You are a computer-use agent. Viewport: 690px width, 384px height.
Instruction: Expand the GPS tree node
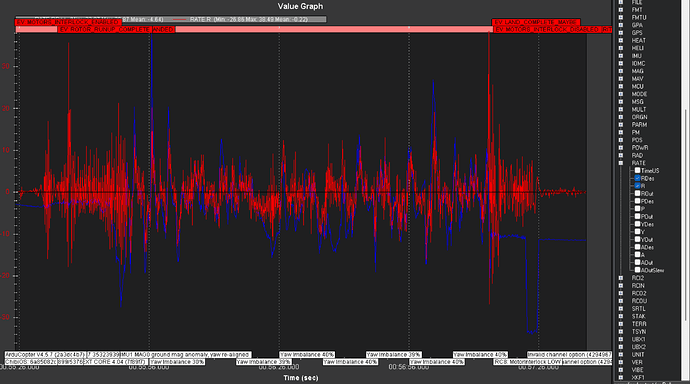tap(621, 33)
